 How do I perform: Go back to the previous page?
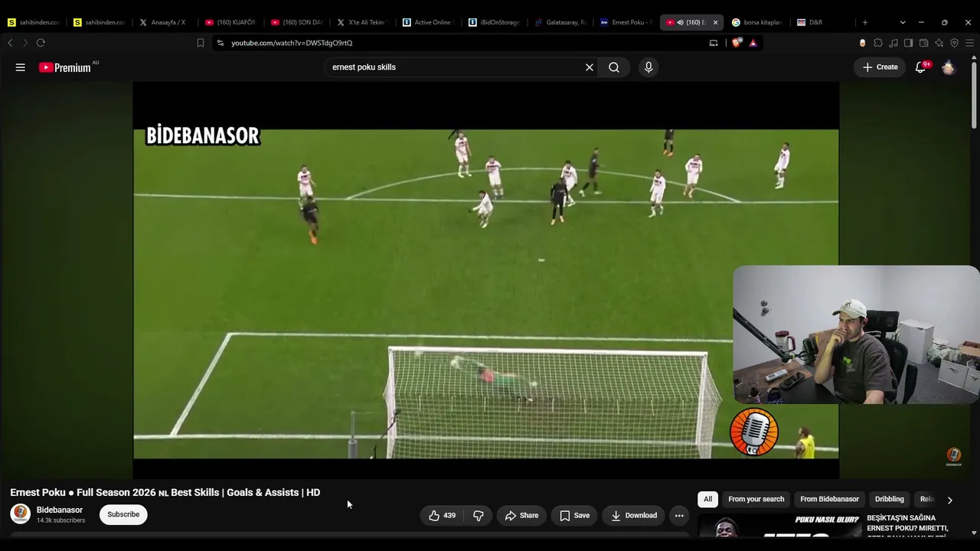pyautogui.click(x=10, y=43)
